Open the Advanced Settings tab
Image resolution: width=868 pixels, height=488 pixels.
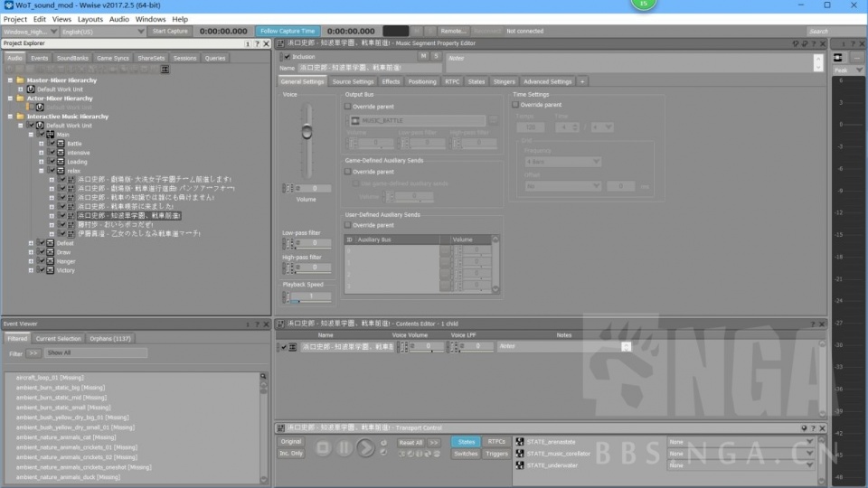[548, 82]
